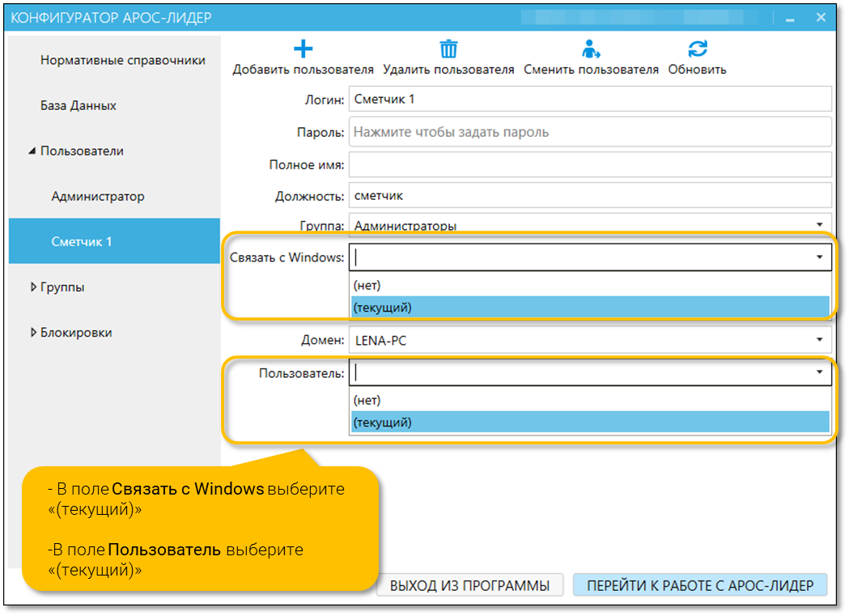Click ВЫХОД ИЗ ПРОГРАММЫ button
849x616 pixels.
[x=469, y=585]
